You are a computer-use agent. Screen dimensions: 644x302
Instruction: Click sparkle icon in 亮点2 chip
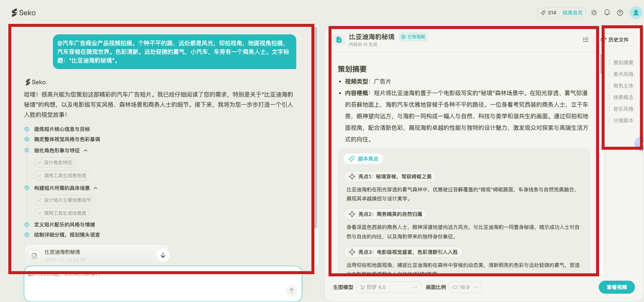tap(352, 214)
